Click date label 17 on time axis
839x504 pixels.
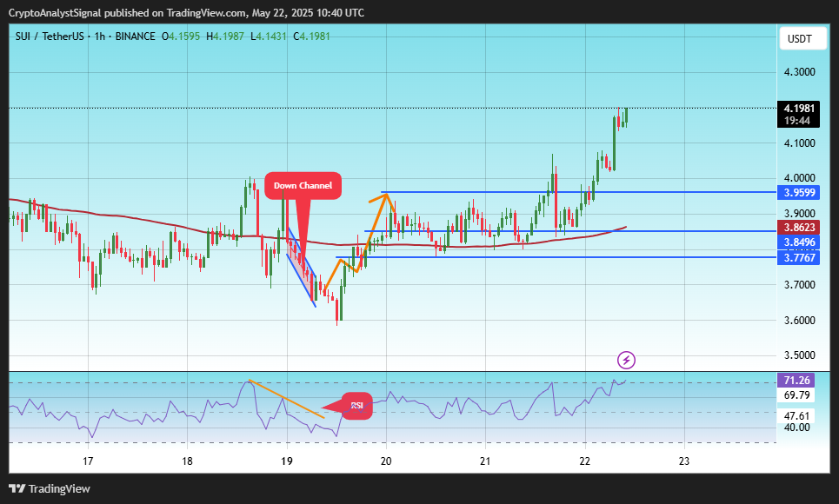[88, 461]
